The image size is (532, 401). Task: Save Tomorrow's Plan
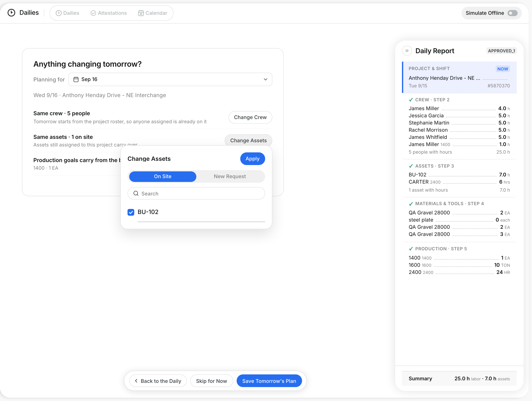click(x=269, y=381)
